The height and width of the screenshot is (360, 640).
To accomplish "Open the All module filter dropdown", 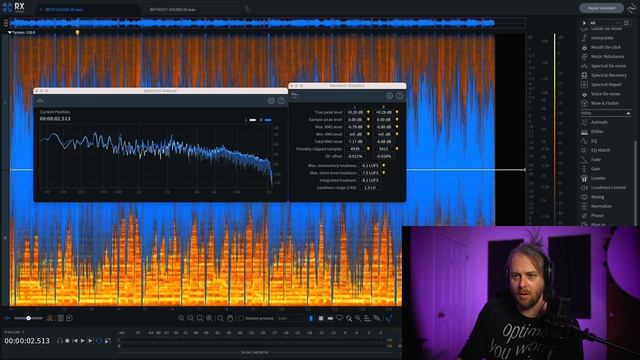I will tap(606, 23).
